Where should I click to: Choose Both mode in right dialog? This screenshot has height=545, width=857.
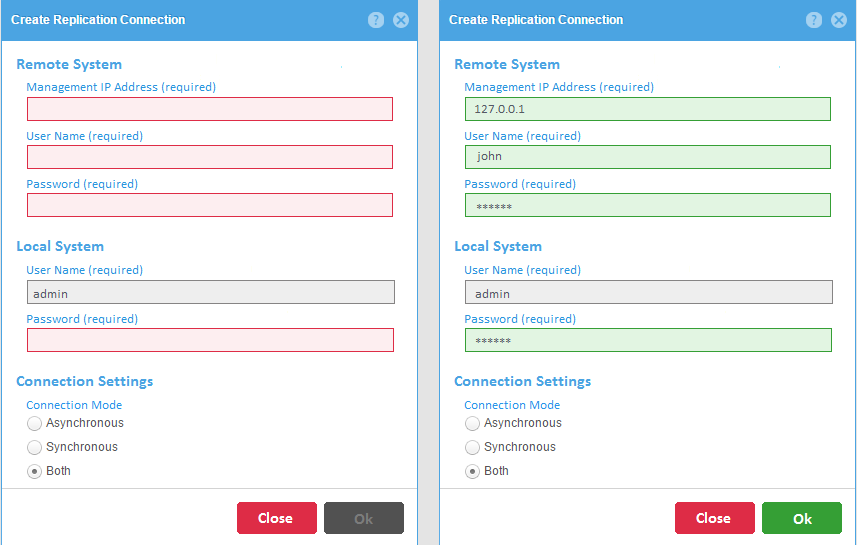click(472, 471)
